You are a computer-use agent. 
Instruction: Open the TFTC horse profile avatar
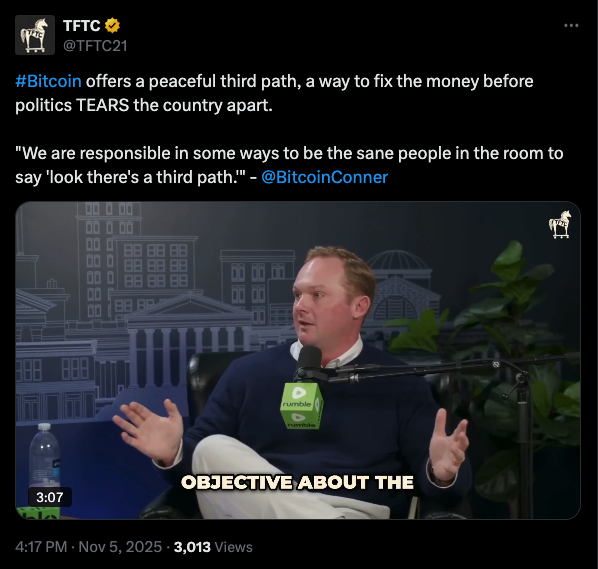pos(35,35)
